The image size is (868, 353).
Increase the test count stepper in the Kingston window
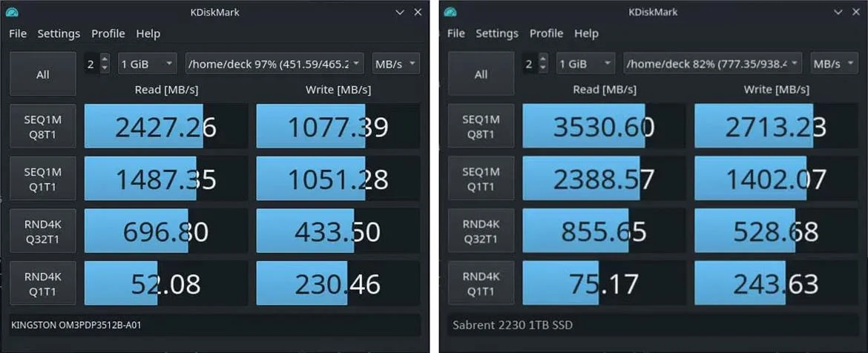[x=105, y=59]
